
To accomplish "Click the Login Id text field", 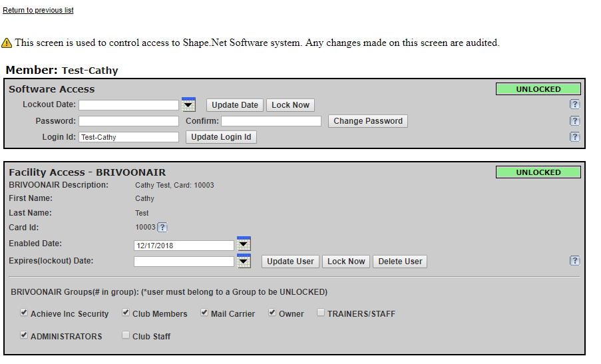I will click(x=128, y=137).
